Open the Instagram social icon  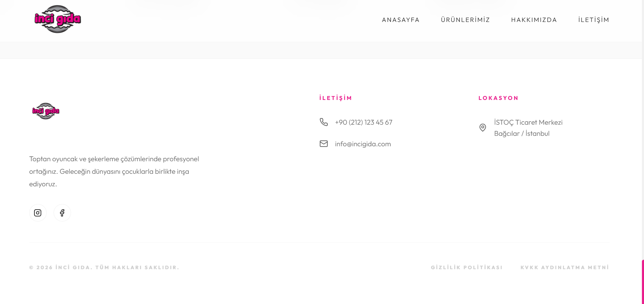click(38, 213)
